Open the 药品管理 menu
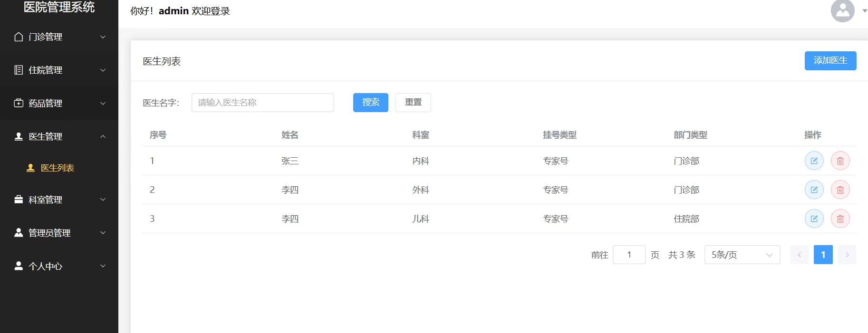 [x=59, y=103]
